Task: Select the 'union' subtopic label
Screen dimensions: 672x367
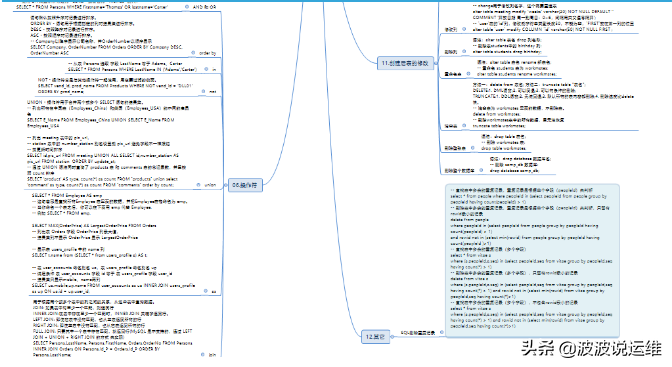Action: click(x=210, y=185)
